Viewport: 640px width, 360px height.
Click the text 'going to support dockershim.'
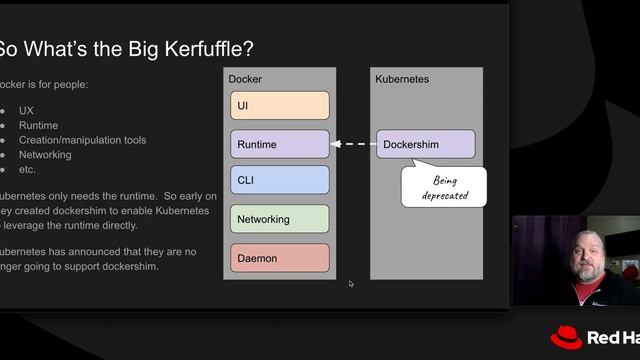tap(91, 267)
